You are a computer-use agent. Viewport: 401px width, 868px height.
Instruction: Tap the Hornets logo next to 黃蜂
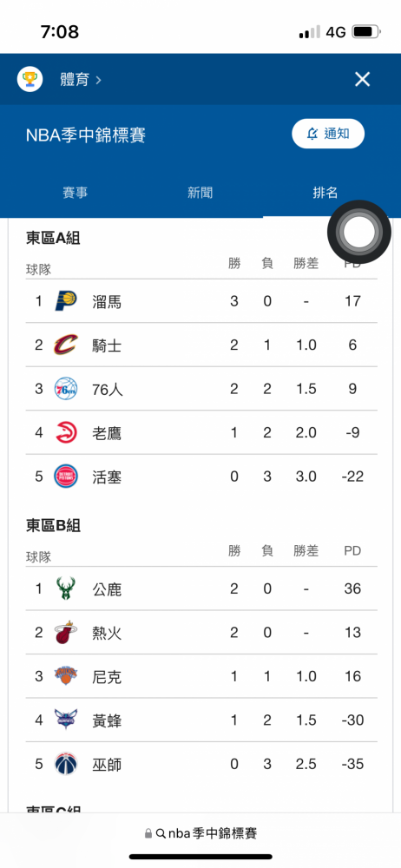click(66, 720)
